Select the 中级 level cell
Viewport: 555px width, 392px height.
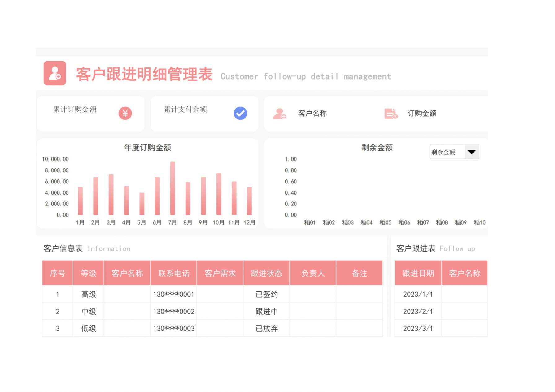(89, 311)
